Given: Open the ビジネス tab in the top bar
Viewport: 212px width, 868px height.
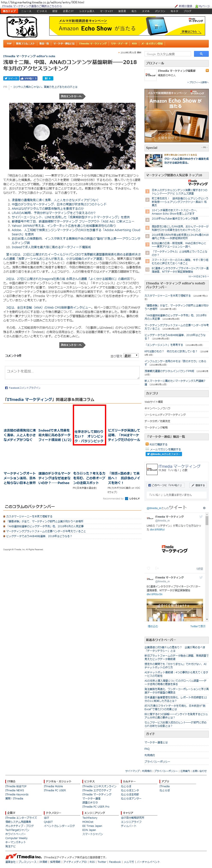Looking at the screenshot, I should coord(42,11).
